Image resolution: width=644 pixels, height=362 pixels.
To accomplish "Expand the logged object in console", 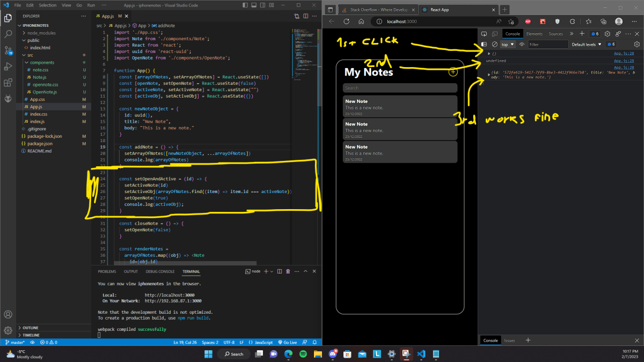I will tap(489, 53).
